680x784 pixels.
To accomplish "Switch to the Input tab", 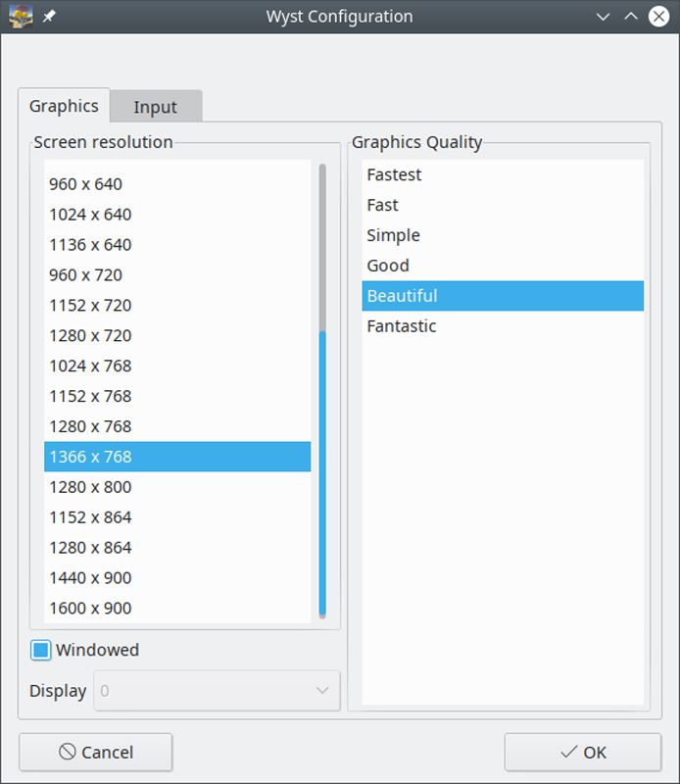I will 155,106.
